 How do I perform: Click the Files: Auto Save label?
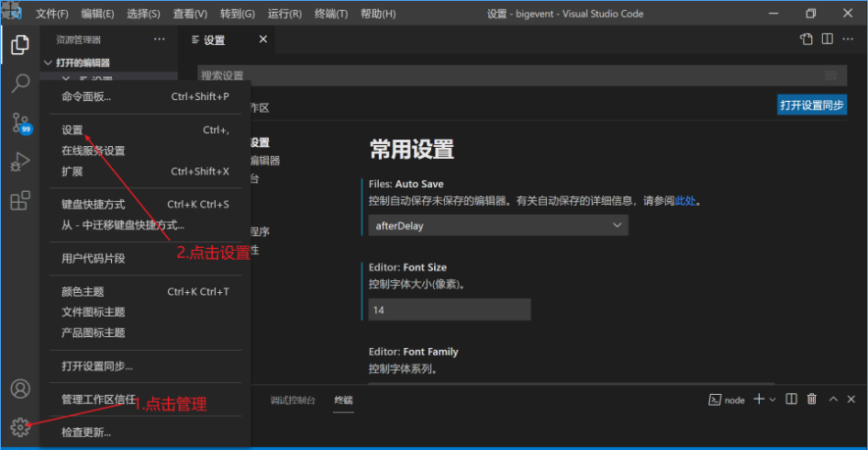[x=406, y=184]
